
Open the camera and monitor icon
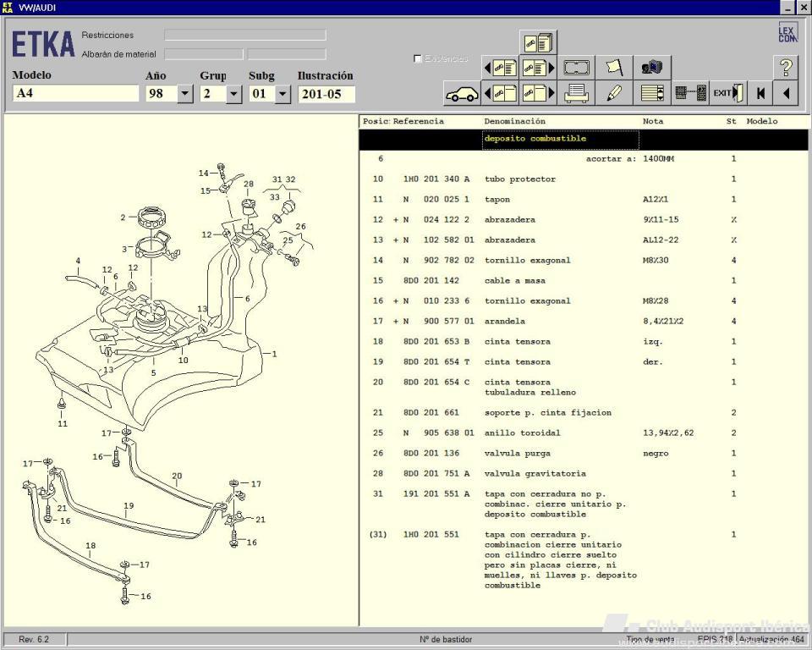pos(652,68)
